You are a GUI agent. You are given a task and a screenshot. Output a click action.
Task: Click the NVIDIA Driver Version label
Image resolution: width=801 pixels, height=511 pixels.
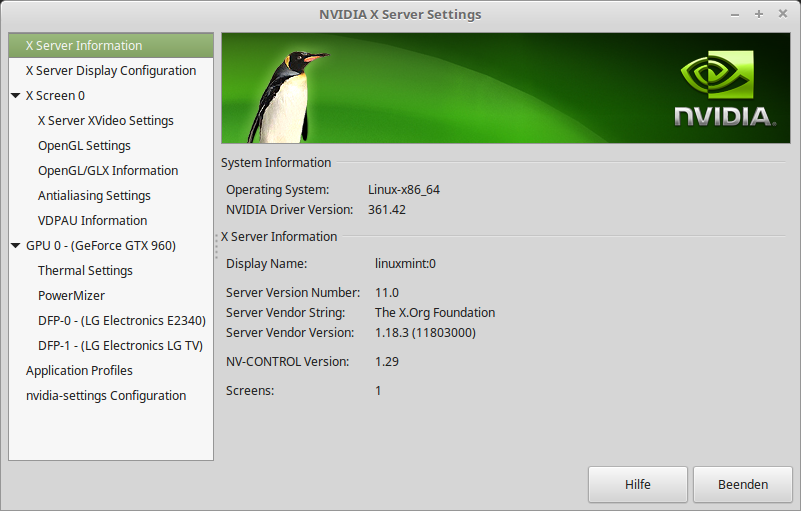(x=290, y=210)
